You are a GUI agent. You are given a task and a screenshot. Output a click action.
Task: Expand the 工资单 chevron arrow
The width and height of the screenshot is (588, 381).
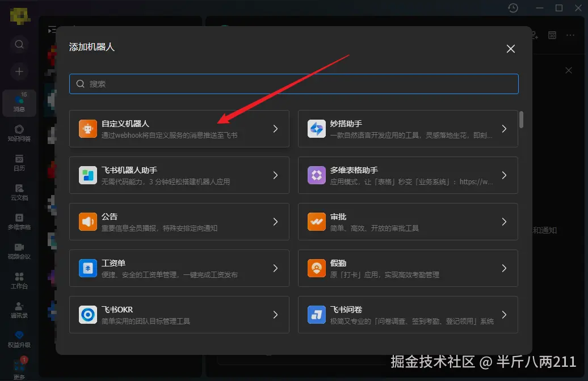[x=275, y=268]
